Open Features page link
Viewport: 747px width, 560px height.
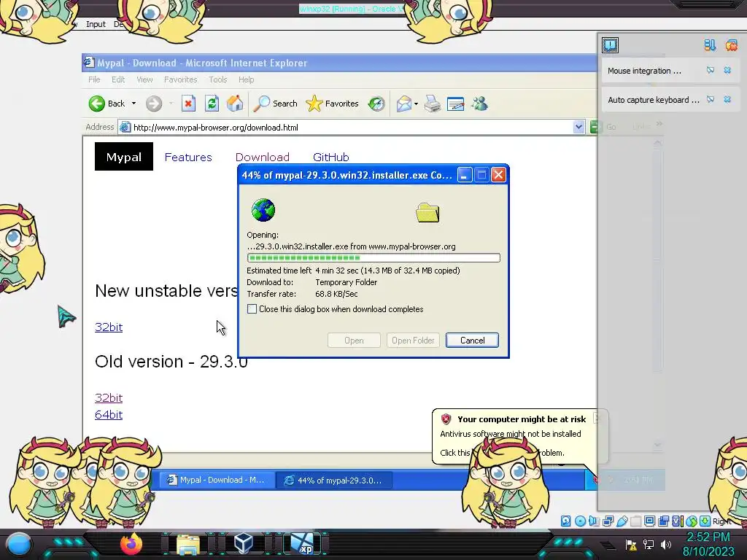click(188, 157)
